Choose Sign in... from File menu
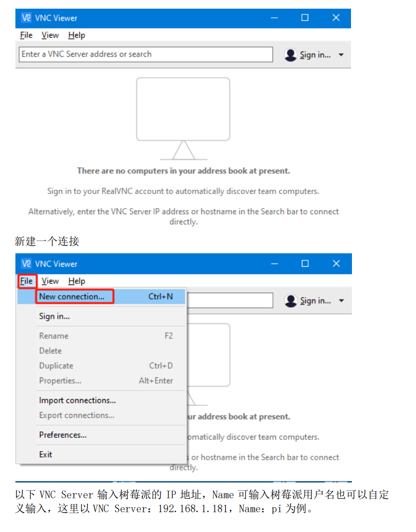 click(101, 316)
